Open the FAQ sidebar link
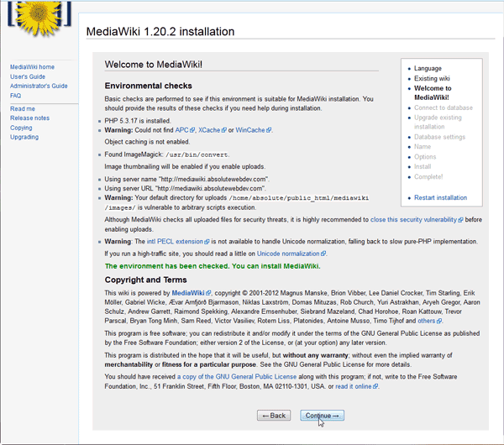The image size is (504, 445). click(16, 96)
